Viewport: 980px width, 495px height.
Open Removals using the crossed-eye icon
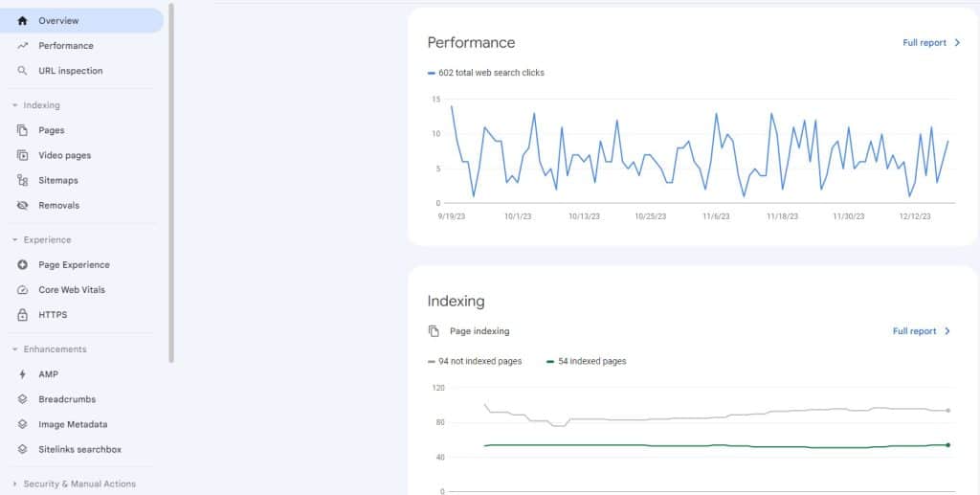click(x=22, y=205)
